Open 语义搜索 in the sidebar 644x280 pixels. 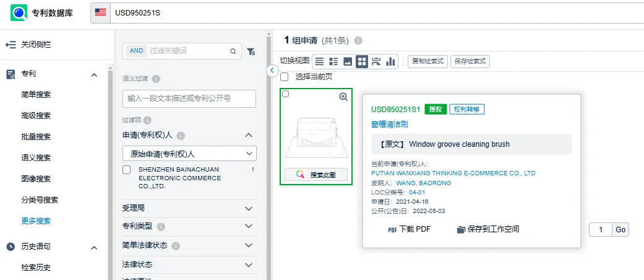tap(36, 158)
